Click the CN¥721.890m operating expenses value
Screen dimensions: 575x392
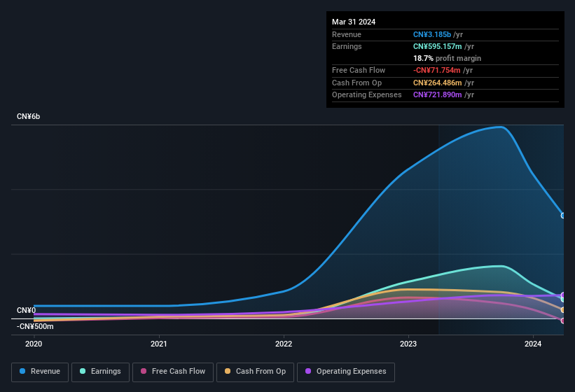coord(438,95)
